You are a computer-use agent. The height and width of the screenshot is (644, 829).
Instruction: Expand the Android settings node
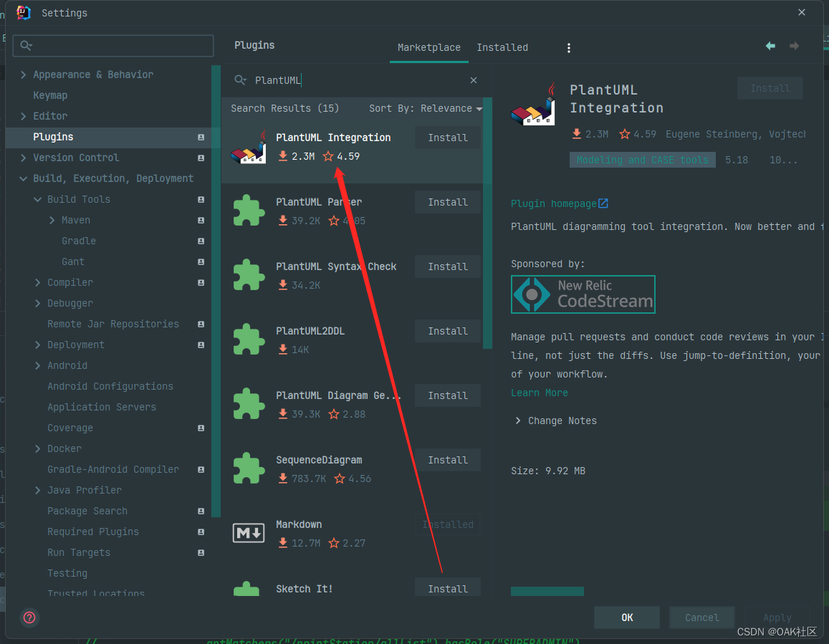pos(37,366)
